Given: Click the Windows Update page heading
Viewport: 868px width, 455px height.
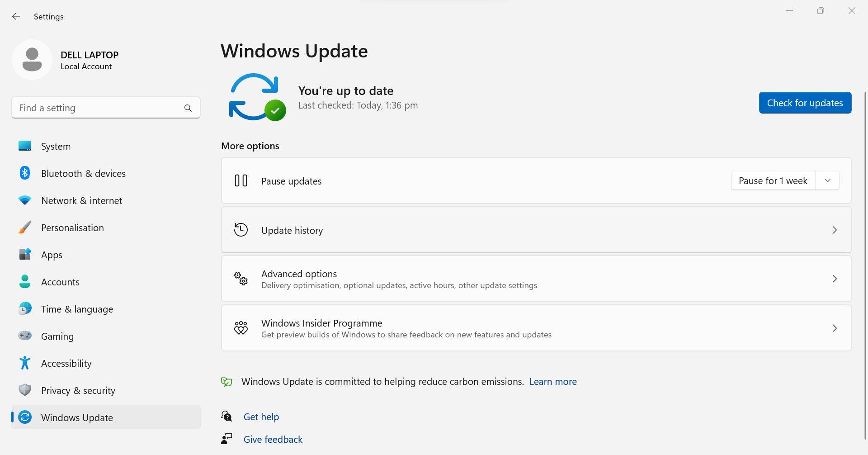Looking at the screenshot, I should [294, 51].
